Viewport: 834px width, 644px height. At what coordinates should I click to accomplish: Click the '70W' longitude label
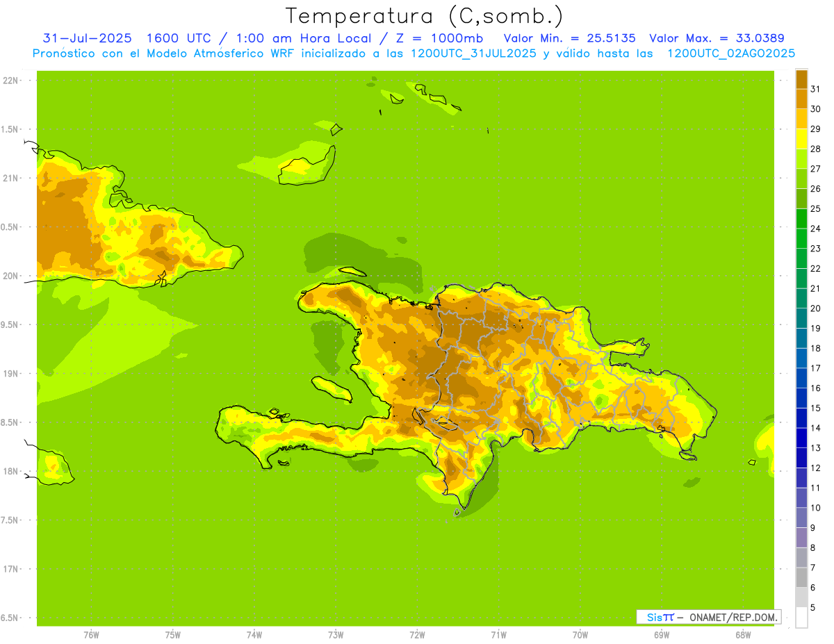click(580, 635)
